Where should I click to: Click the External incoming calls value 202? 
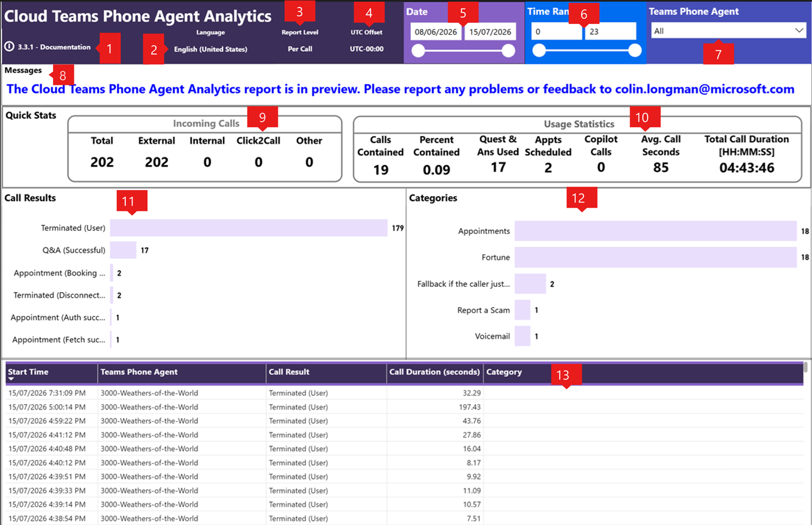click(156, 162)
